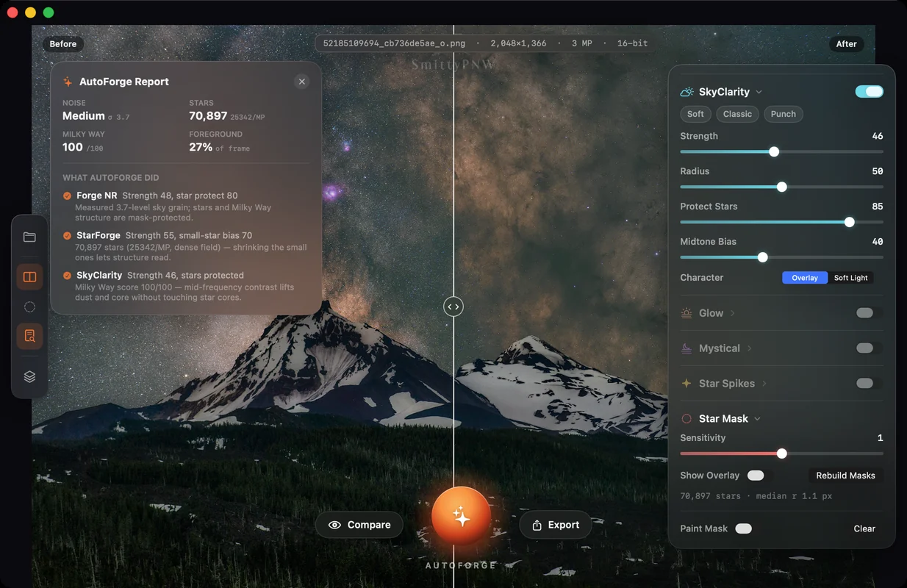Select the split compare view icon
Viewport: 907px width, 588px height.
[x=29, y=277]
